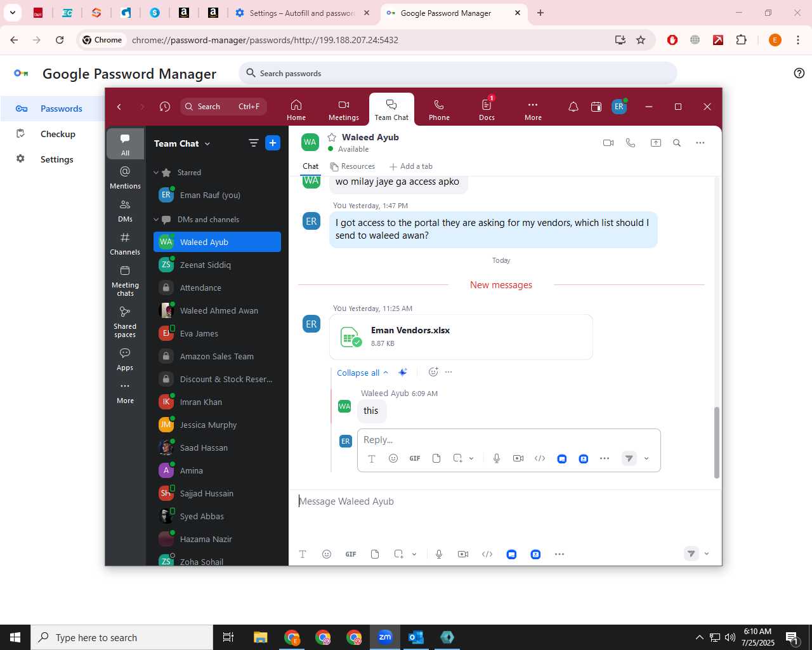The image size is (812, 650).
Task: Select All in the chat sidebar
Action: (125, 144)
